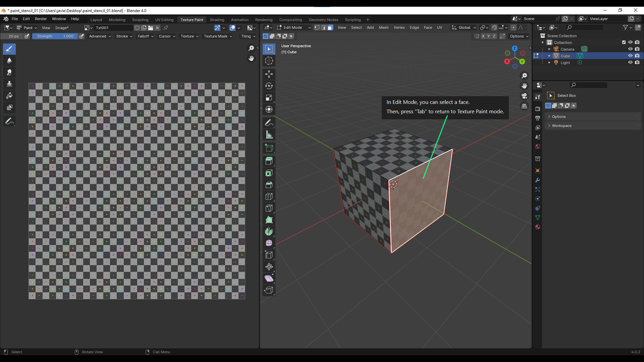644x362 pixels.
Task: Toggle Collection visibility eye icon
Action: tap(630, 42)
